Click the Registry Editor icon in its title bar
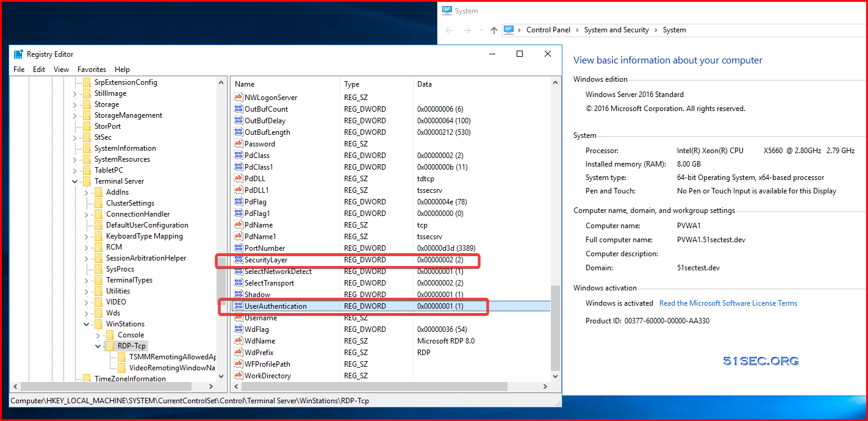The height and width of the screenshot is (421, 868). 18,54
